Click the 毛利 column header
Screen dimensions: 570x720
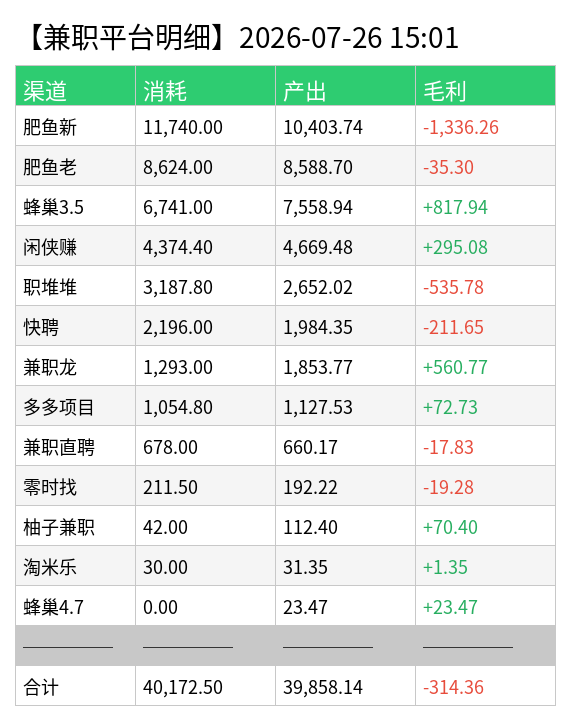485,86
